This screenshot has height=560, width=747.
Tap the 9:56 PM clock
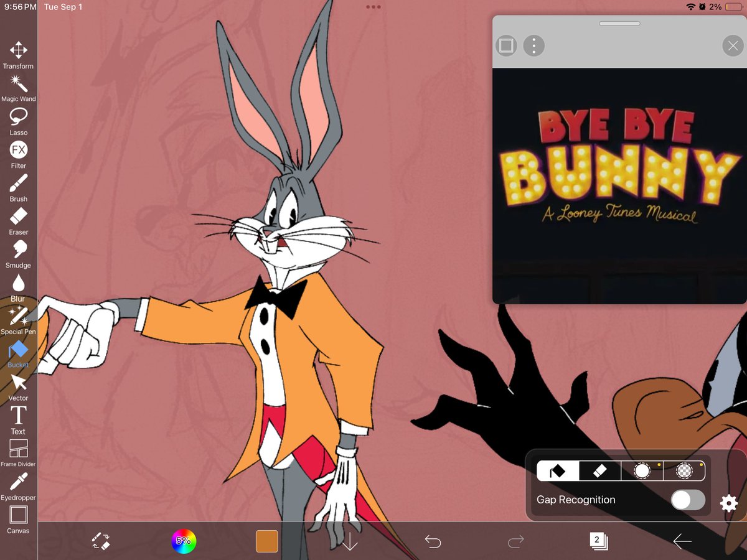tap(20, 7)
